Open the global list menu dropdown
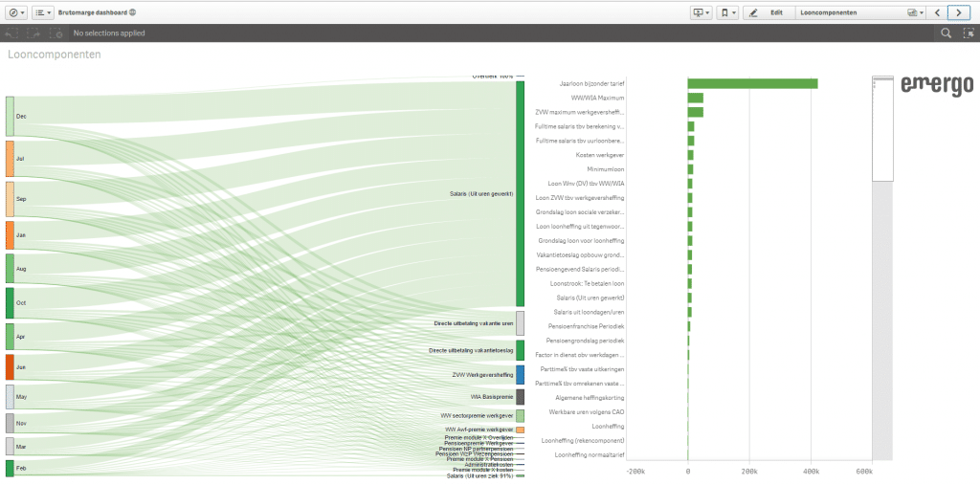Viewport: 980px width, 485px height. click(43, 12)
